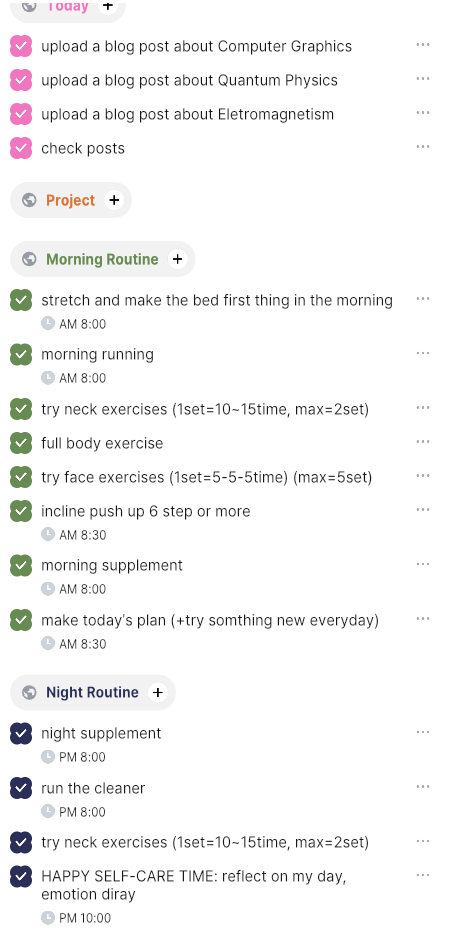
Task: Click the clock icon under run the cleaner
Action: click(48, 811)
